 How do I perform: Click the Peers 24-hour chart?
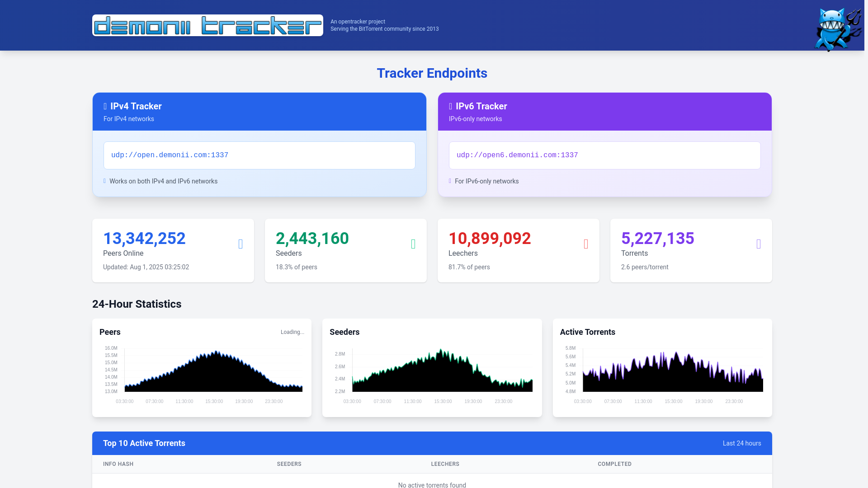pyautogui.click(x=202, y=375)
